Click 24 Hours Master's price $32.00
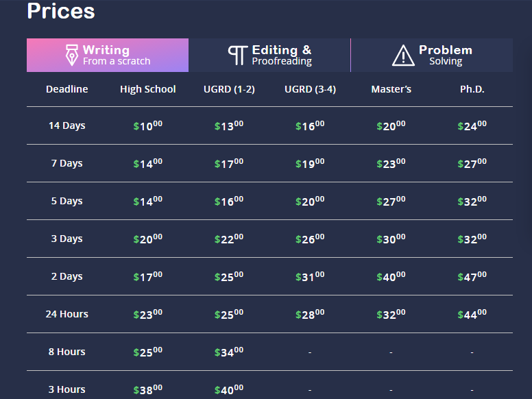 391,314
